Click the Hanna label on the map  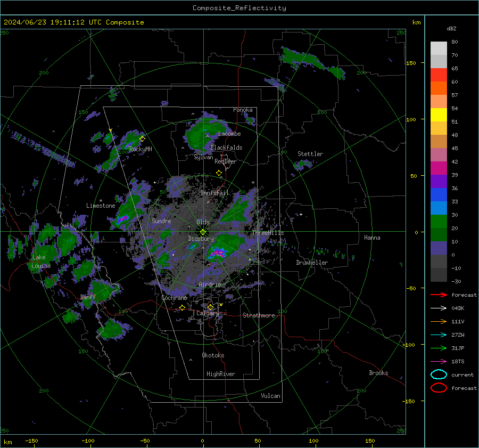tap(372, 238)
